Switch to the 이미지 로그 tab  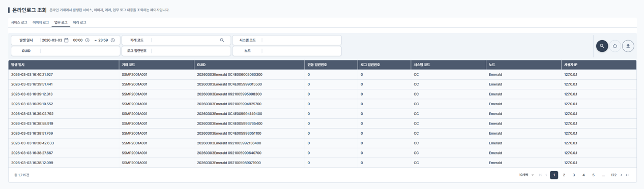[41, 22]
